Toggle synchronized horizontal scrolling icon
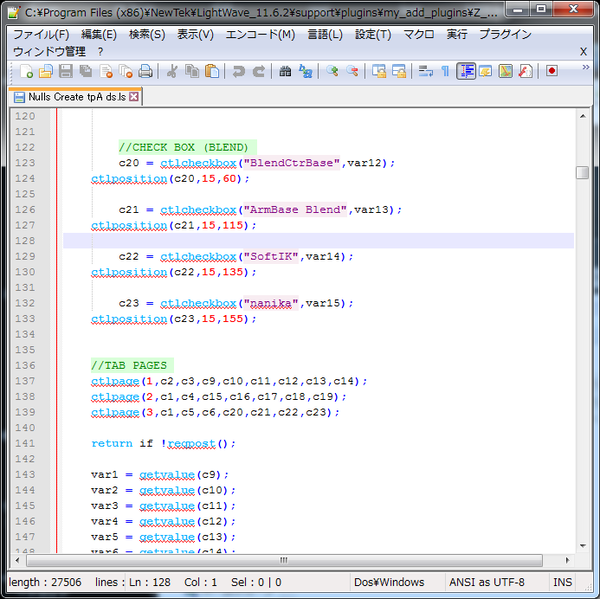 pyautogui.click(x=399, y=71)
